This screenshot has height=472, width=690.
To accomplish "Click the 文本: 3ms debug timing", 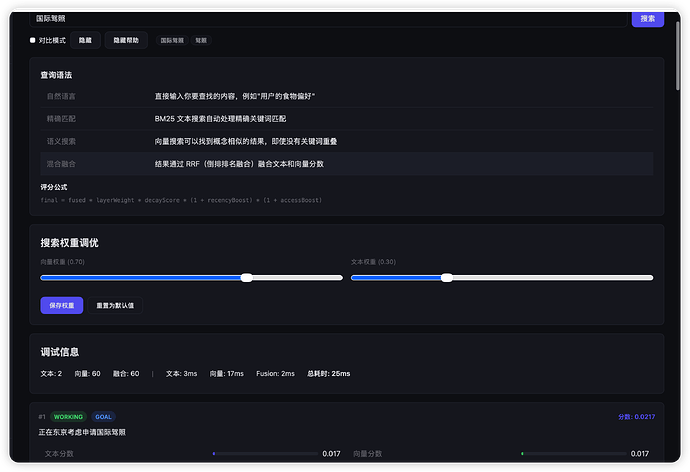I will (x=181, y=373).
